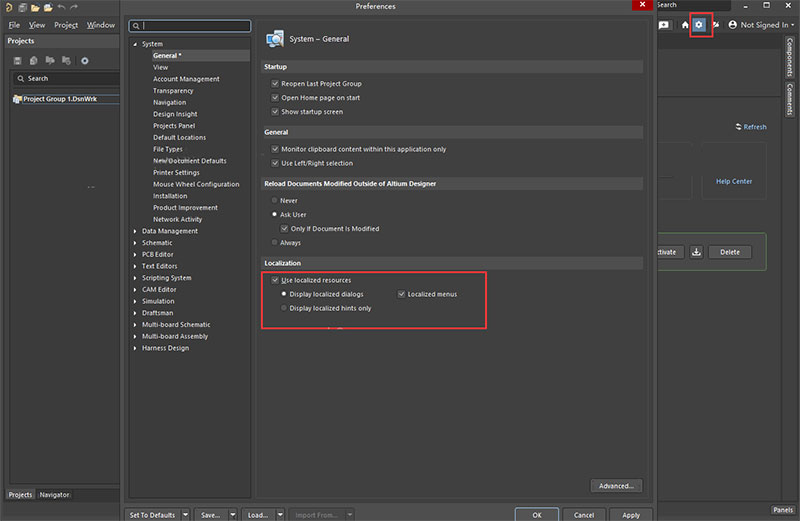Screen dimensions: 800x521
Task: Open the Project menu
Action: coord(66,25)
